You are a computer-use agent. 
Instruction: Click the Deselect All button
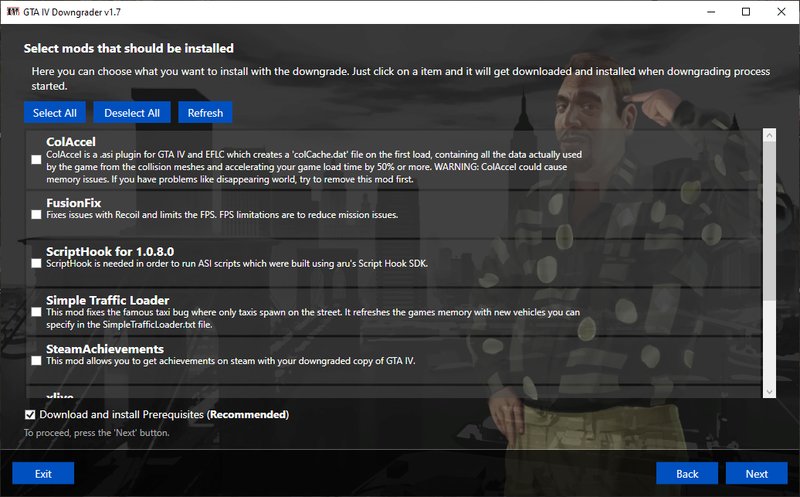point(132,113)
